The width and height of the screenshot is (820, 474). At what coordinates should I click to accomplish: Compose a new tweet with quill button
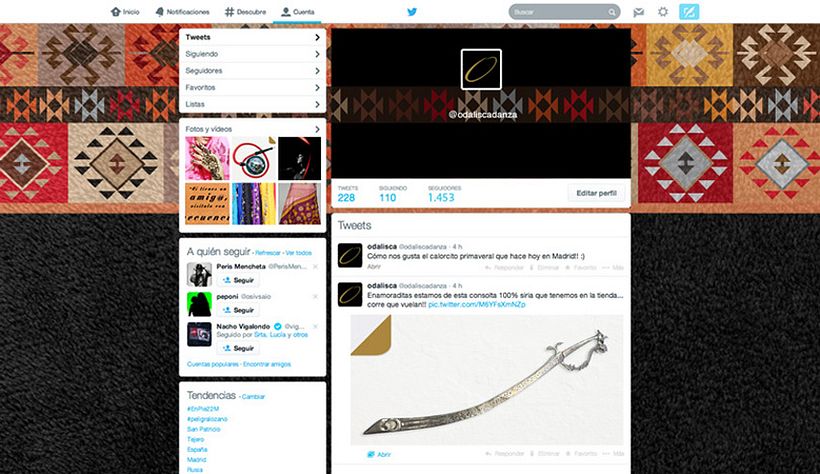pos(689,12)
